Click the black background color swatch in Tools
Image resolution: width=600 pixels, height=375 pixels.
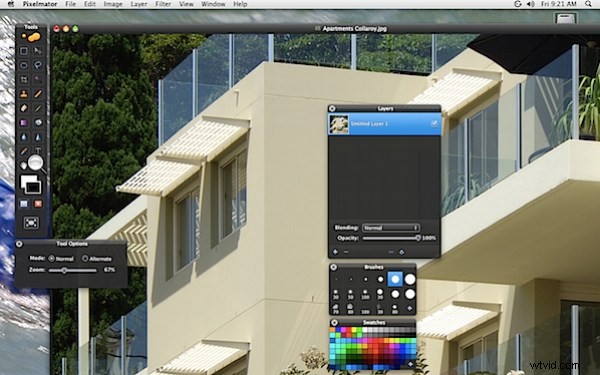tap(34, 188)
